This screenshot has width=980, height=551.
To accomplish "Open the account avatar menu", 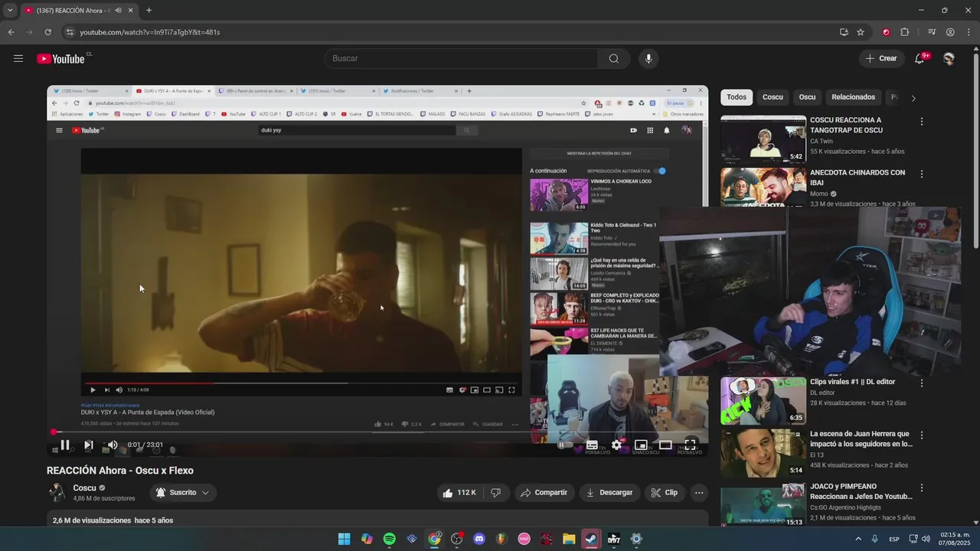I will tap(949, 58).
